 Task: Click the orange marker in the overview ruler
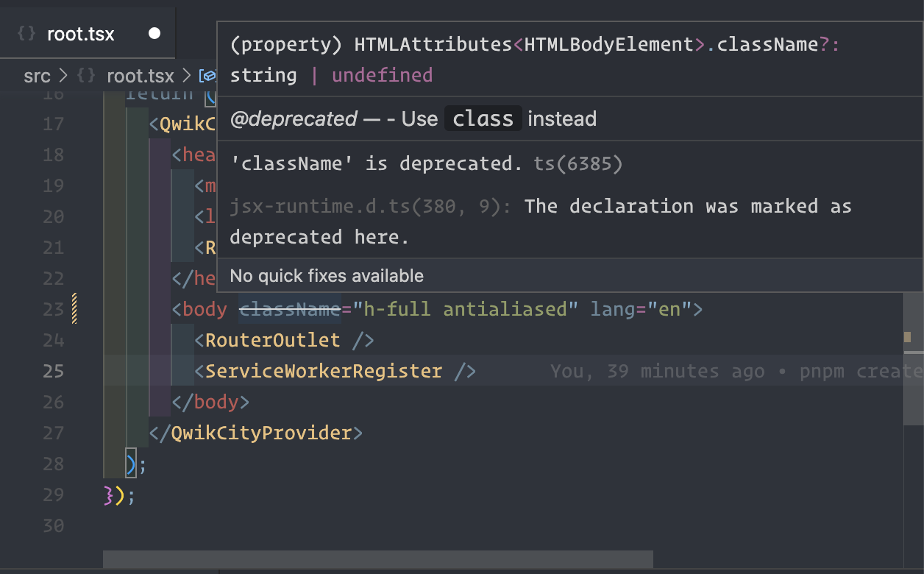907,336
